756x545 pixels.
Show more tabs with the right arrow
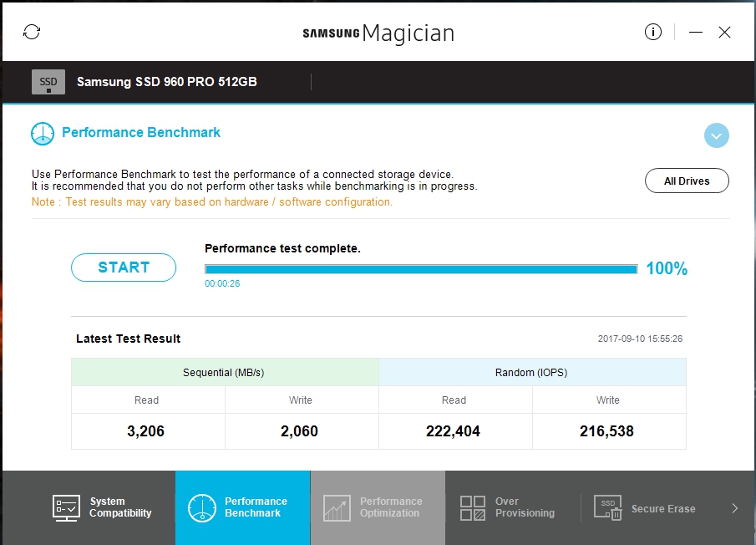(735, 508)
